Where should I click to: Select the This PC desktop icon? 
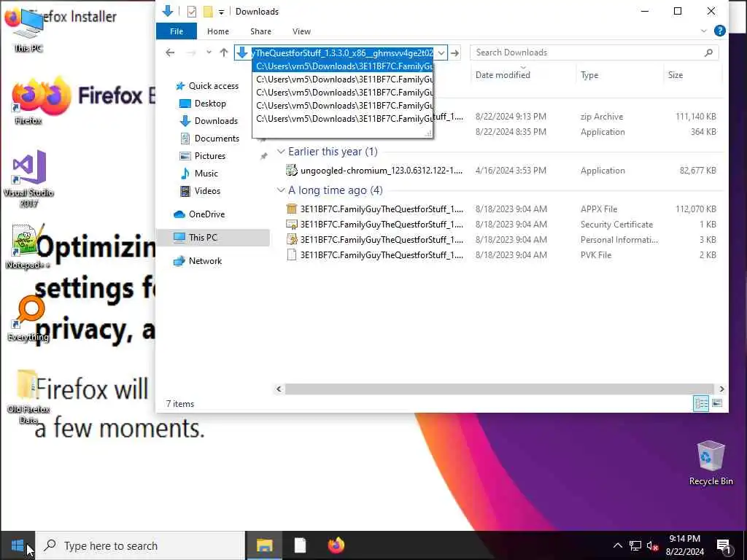(x=28, y=31)
